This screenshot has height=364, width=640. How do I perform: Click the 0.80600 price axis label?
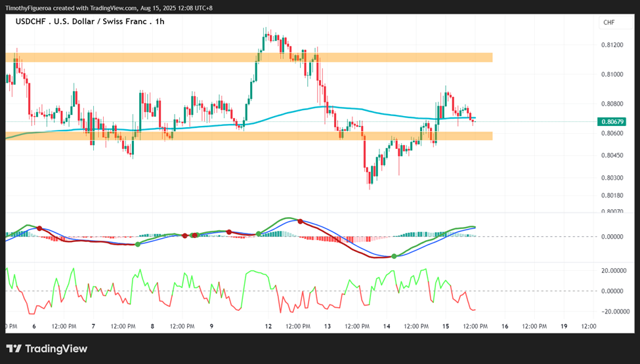[612, 133]
